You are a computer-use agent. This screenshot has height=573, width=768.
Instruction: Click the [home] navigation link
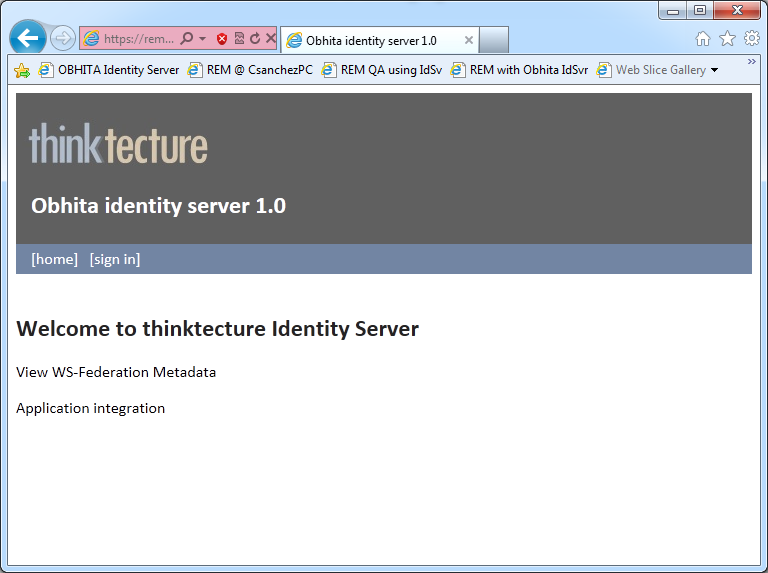pyautogui.click(x=54, y=259)
